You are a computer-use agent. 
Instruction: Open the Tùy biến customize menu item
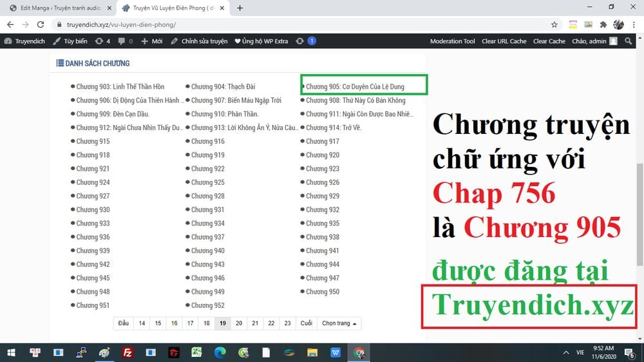pos(70,41)
